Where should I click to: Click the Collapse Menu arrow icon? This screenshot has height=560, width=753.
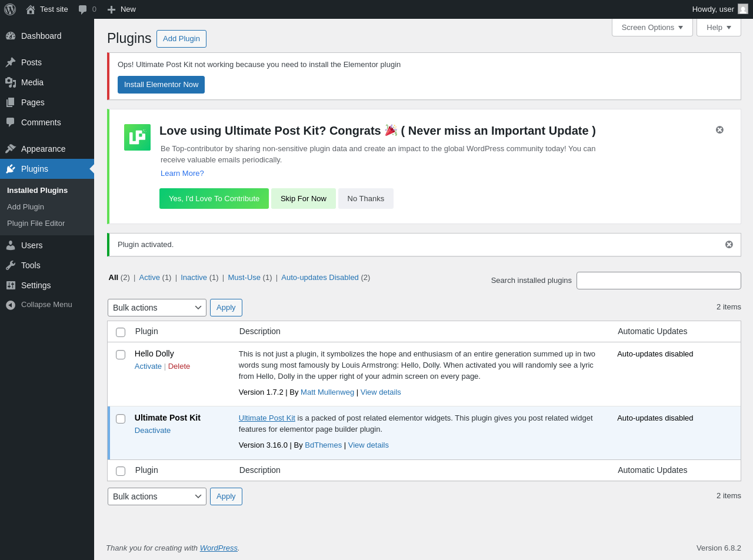coord(11,305)
